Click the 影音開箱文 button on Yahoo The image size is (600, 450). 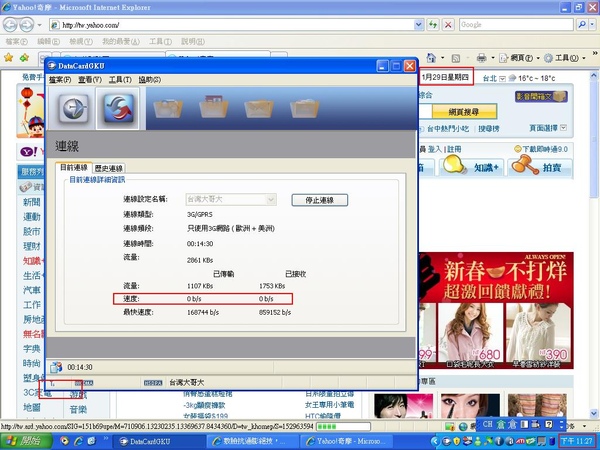point(541,96)
